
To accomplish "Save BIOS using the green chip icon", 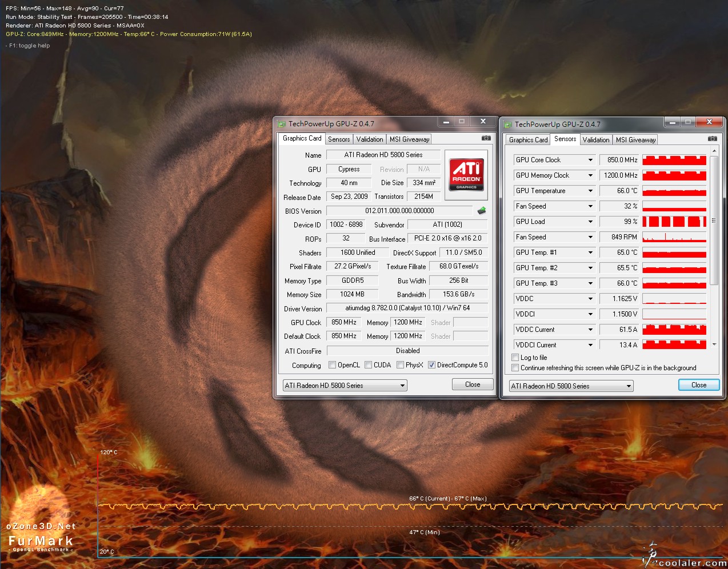I will click(482, 211).
